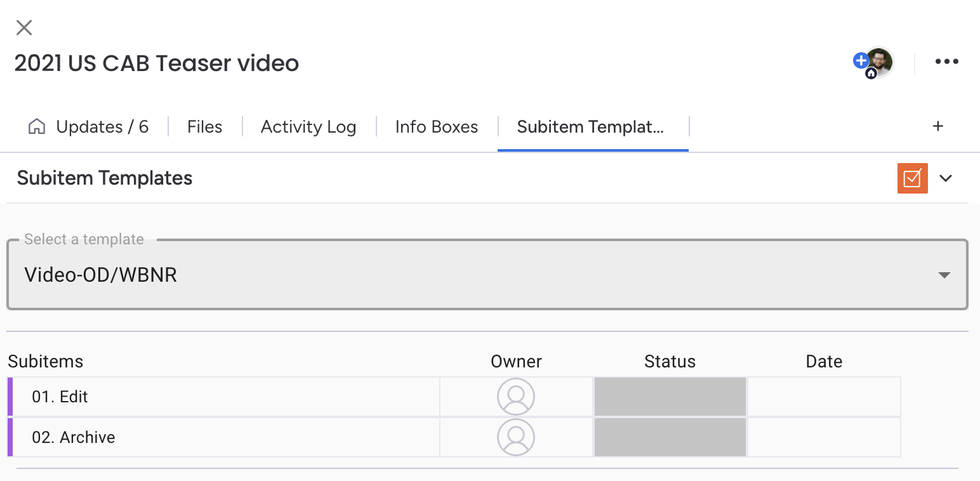Close the item panel with X icon
This screenshot has width=980, height=481.
click(x=24, y=27)
